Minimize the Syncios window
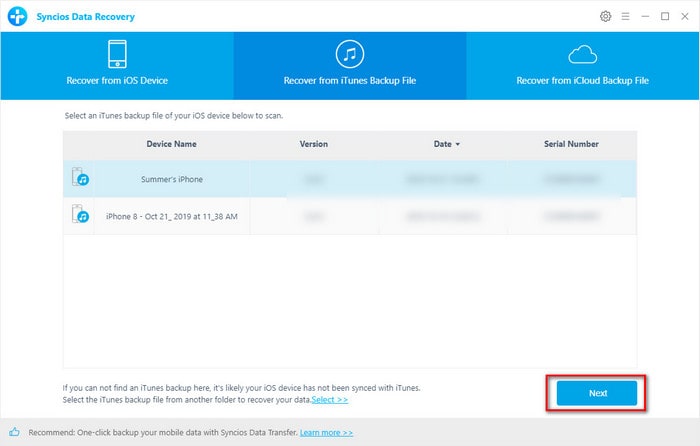The width and height of the screenshot is (700, 446). (645, 17)
